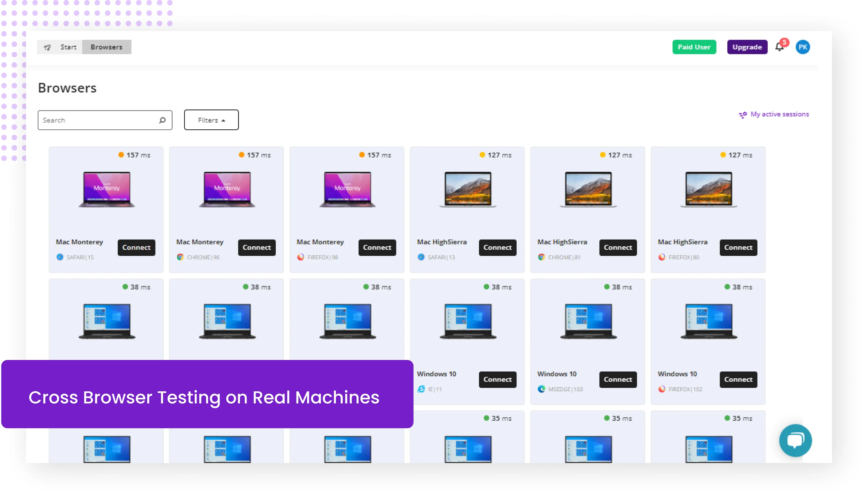Click the Browsers page heading
This screenshot has height=499, width=868.
67,88
